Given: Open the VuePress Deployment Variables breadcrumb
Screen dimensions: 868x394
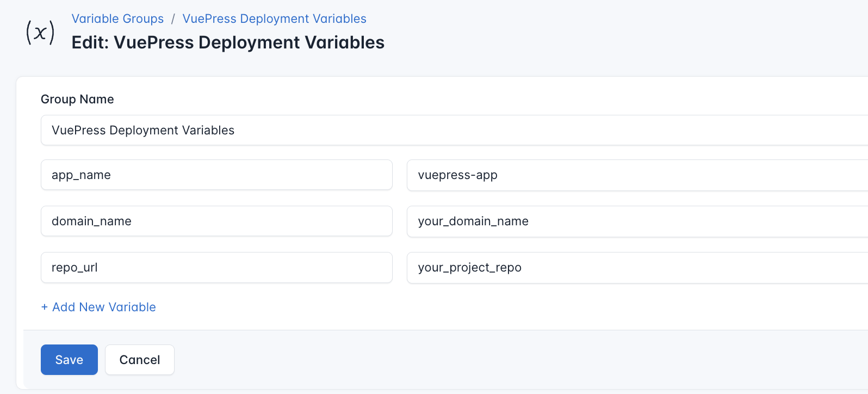Looking at the screenshot, I should click(x=274, y=18).
